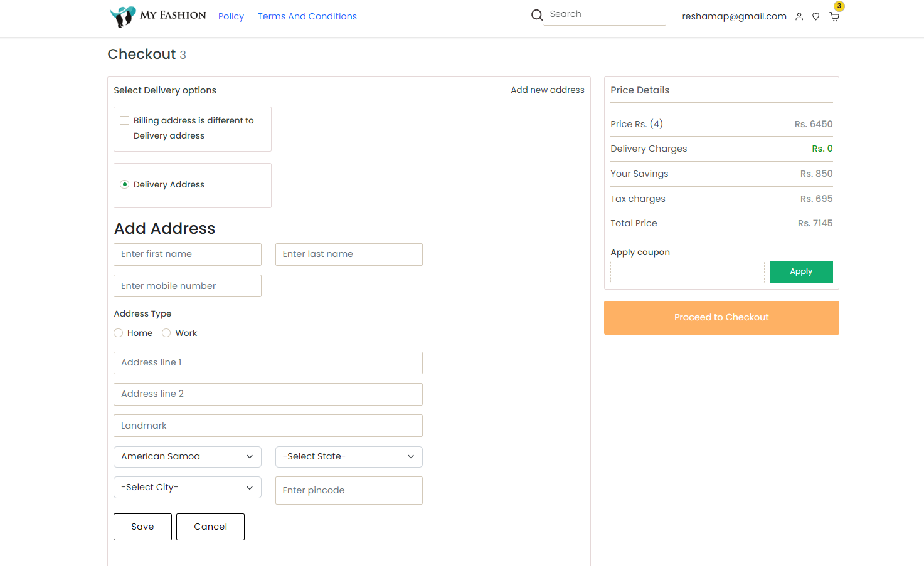Focus the Landmark field

pos(268,426)
